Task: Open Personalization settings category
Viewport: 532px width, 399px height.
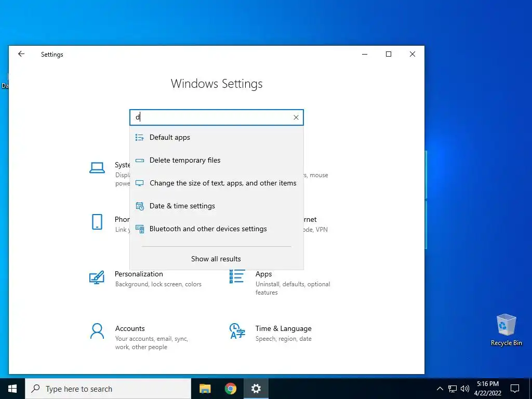Action: click(139, 274)
